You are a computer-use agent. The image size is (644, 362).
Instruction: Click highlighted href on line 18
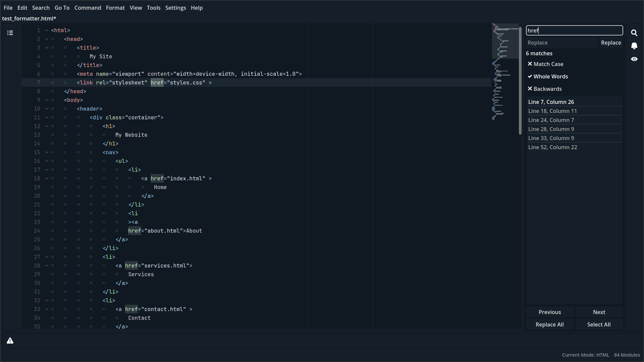(157, 178)
